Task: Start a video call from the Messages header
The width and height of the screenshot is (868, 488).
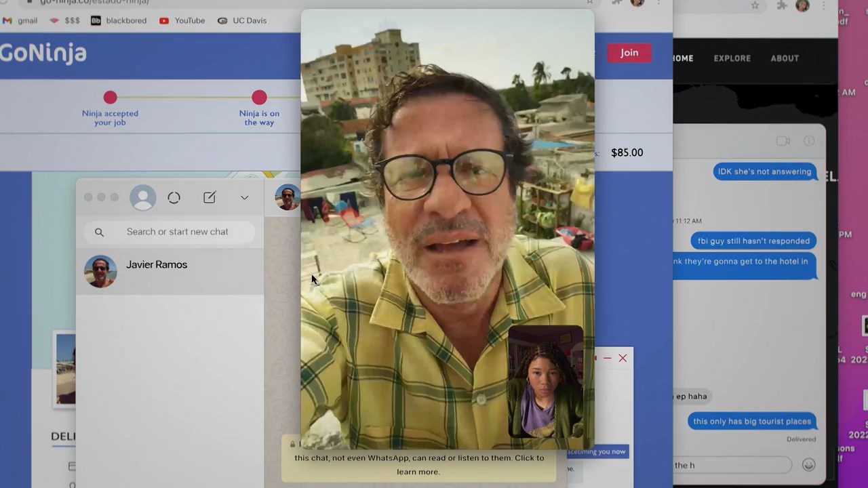Action: click(783, 141)
